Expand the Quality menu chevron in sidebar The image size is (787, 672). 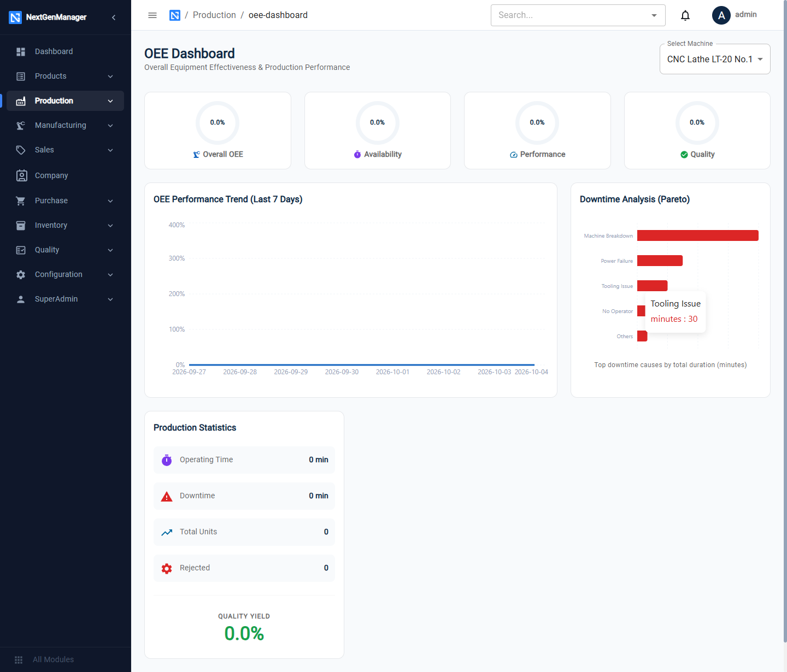pos(110,250)
